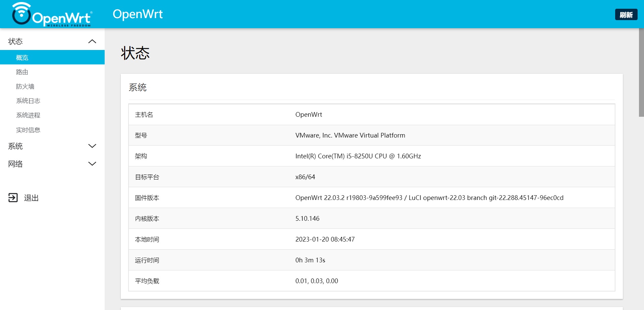Click the 网络 sidebar section label
644x310 pixels.
15,164
